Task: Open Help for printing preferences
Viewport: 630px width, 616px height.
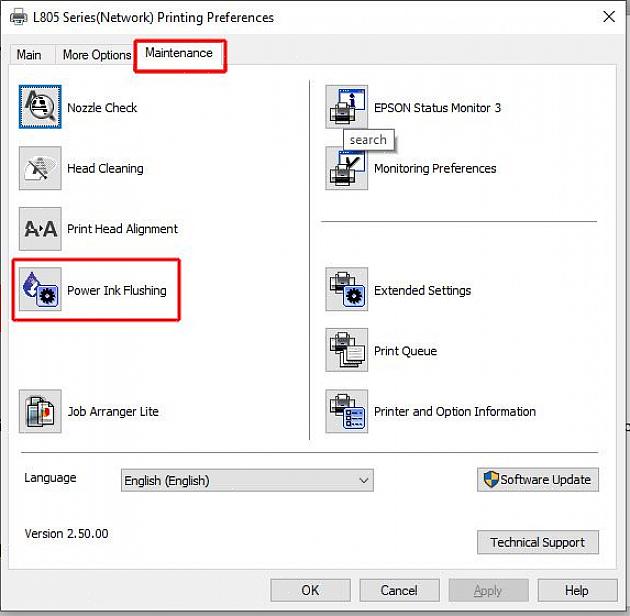Action: point(577,590)
